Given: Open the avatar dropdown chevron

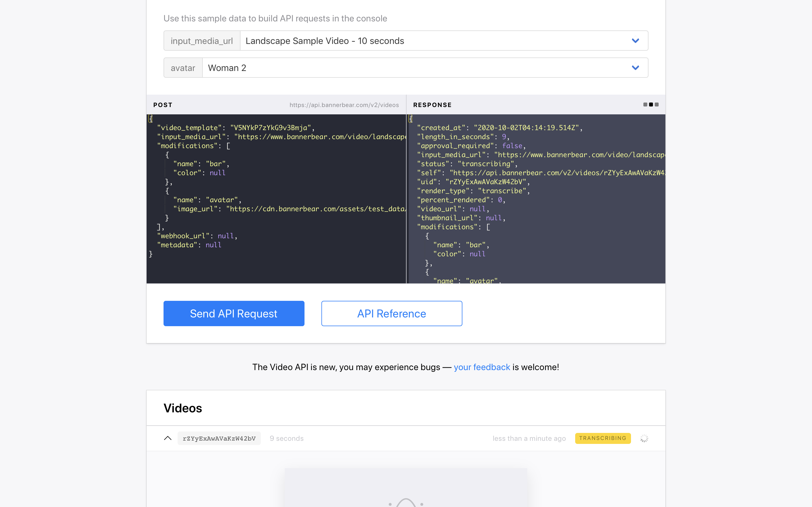Looking at the screenshot, I should click(635, 68).
